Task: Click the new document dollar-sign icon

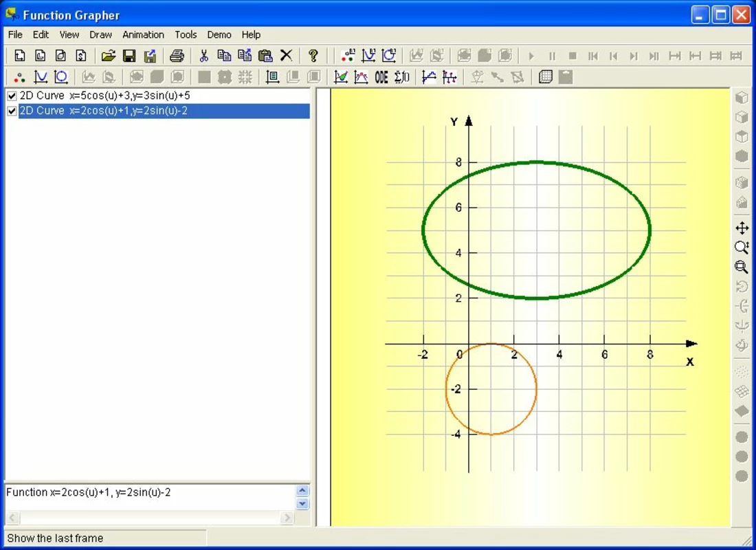Action: [x=81, y=56]
